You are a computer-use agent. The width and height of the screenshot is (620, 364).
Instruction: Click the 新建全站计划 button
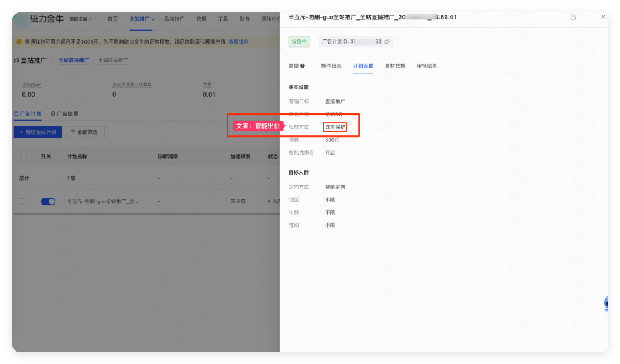(37, 132)
